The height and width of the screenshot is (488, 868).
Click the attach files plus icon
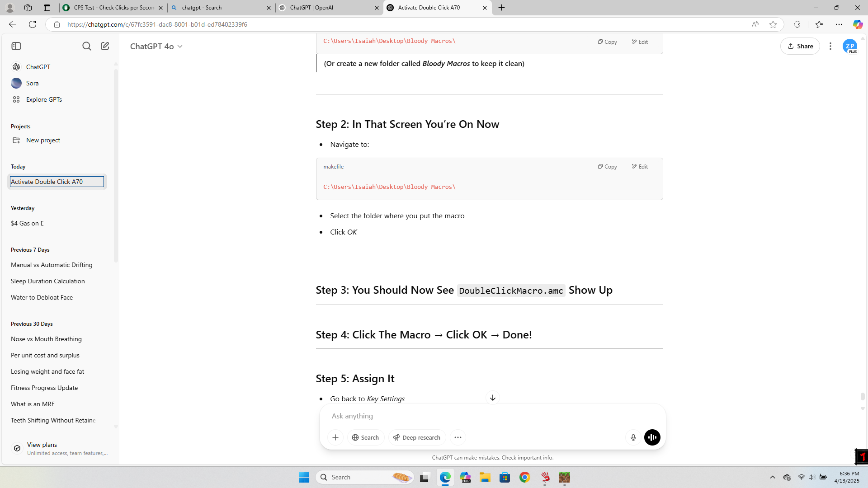point(335,437)
